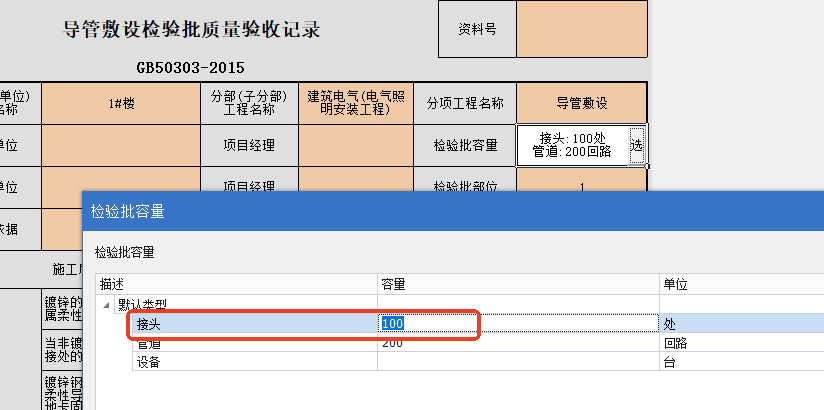Edit the 接头 capacity value 100

click(x=518, y=323)
